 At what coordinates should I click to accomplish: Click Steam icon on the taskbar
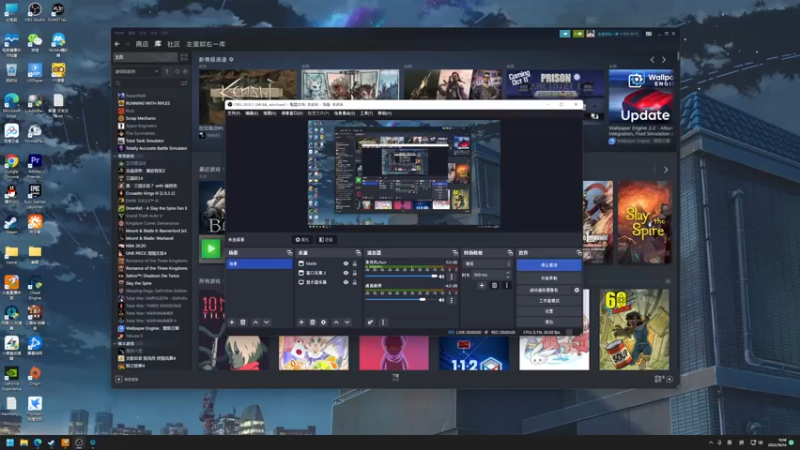tap(51, 442)
